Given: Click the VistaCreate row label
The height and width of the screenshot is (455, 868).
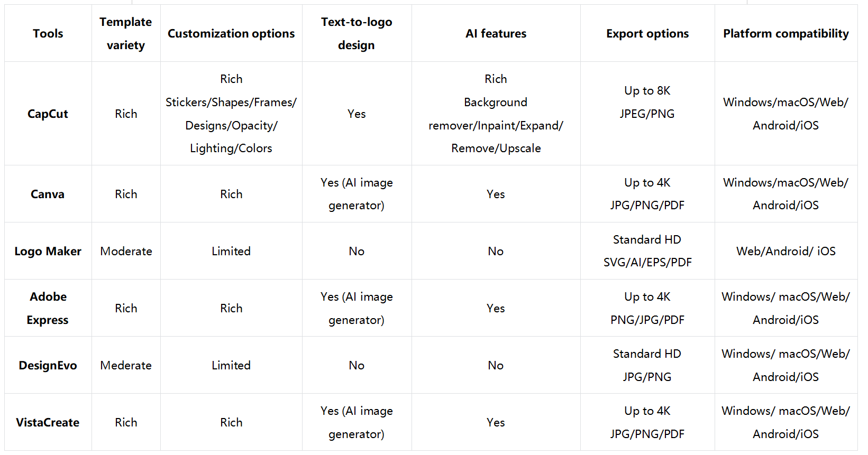Looking at the screenshot, I should pyautogui.click(x=48, y=422).
